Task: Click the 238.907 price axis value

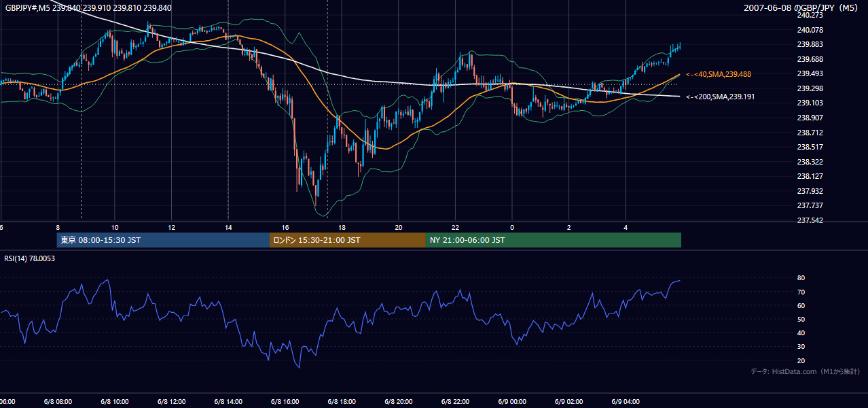Action: tap(809, 118)
